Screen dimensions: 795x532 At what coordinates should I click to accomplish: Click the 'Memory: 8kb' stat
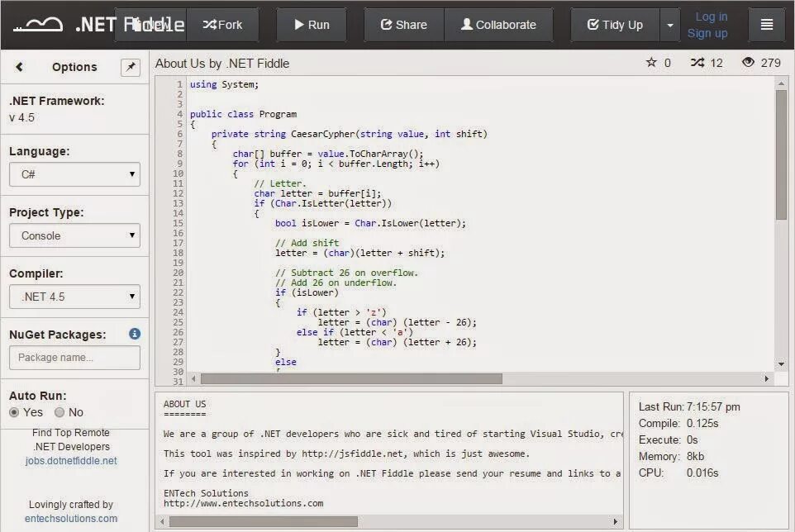click(x=671, y=457)
